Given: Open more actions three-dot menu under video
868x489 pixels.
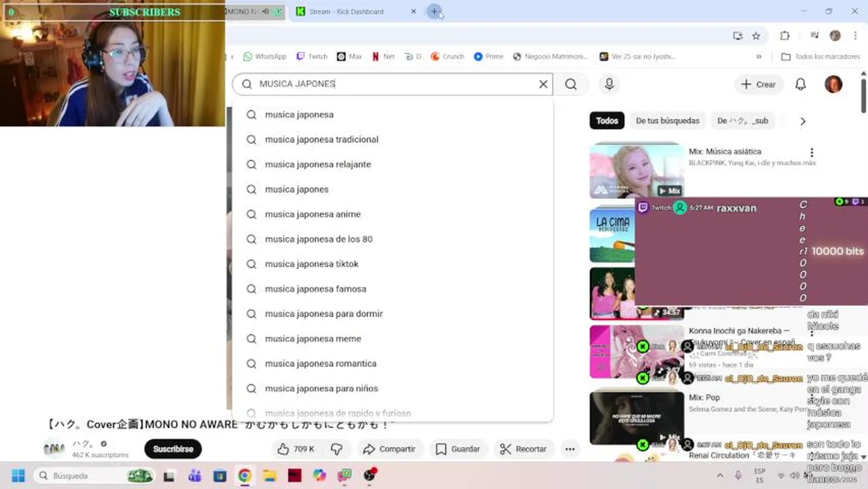Looking at the screenshot, I should (570, 449).
